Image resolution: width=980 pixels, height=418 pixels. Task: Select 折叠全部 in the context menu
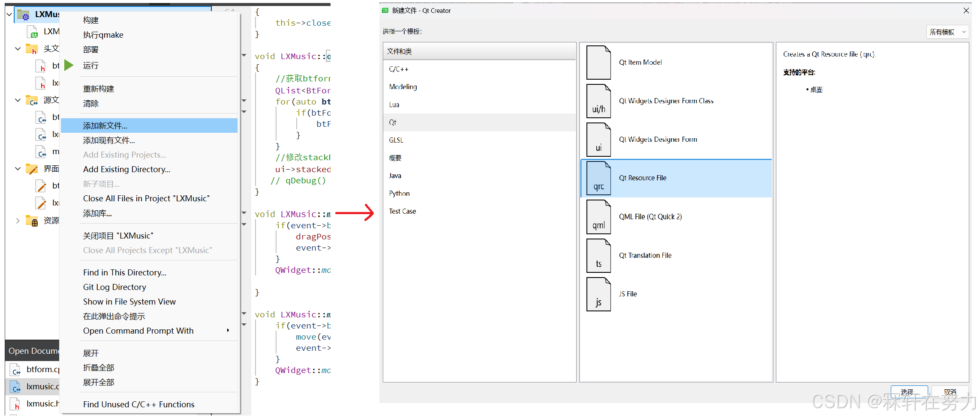coord(99,368)
